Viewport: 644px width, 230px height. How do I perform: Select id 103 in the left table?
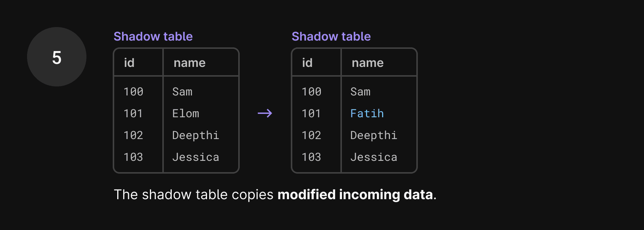click(x=133, y=157)
